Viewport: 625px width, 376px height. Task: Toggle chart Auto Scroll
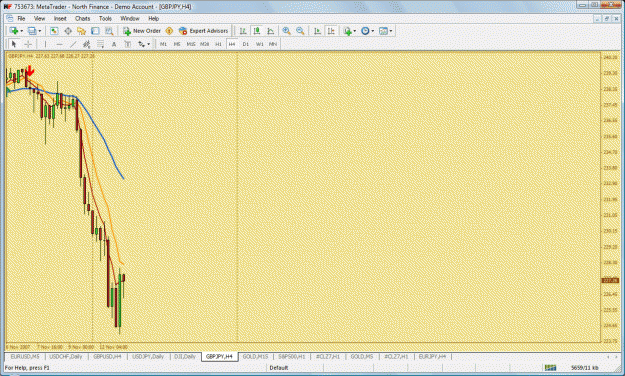pos(317,31)
